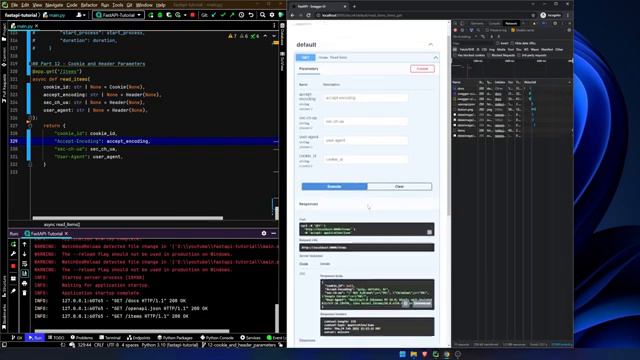Print console output using printer icon
Viewport: 640px width, 360px height.
click(x=24, y=283)
